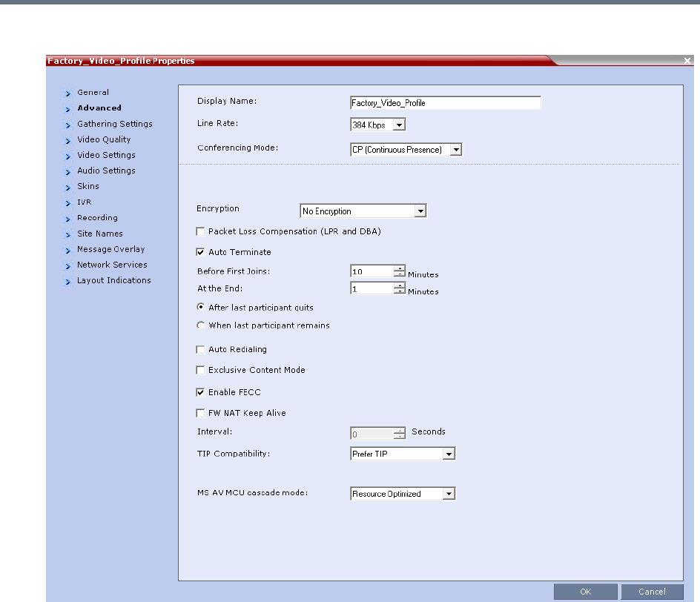Open the MS AV MCU cascade mode dropdown
Screen dimensions: 700x602
449,494
